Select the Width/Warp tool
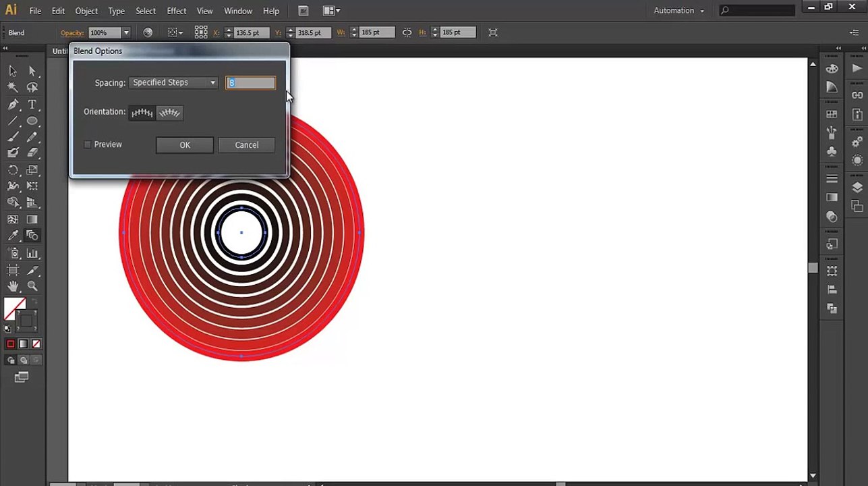The height and width of the screenshot is (486, 868). pos(13,186)
